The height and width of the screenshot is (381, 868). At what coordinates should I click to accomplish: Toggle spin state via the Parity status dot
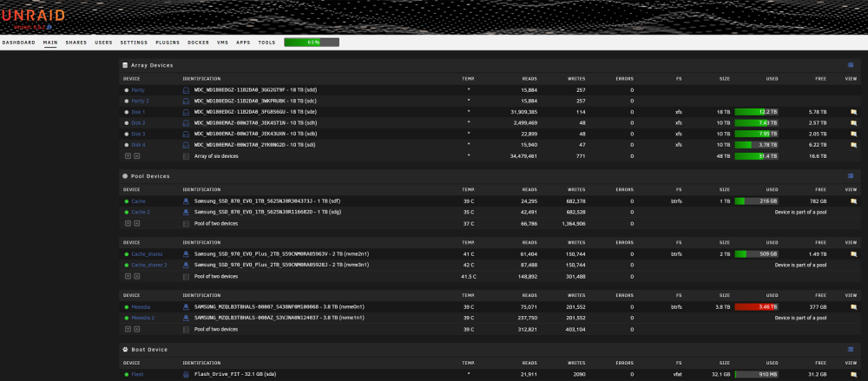pos(126,89)
